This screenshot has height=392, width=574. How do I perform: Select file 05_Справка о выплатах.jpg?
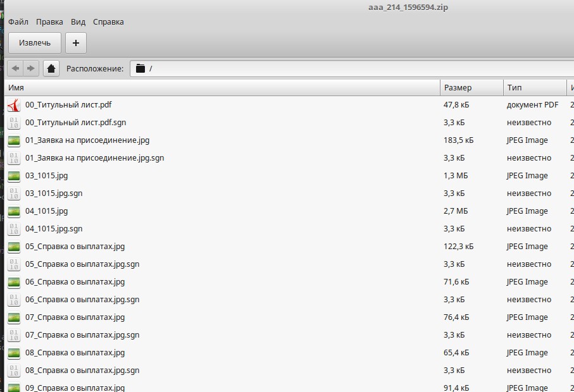click(x=75, y=247)
